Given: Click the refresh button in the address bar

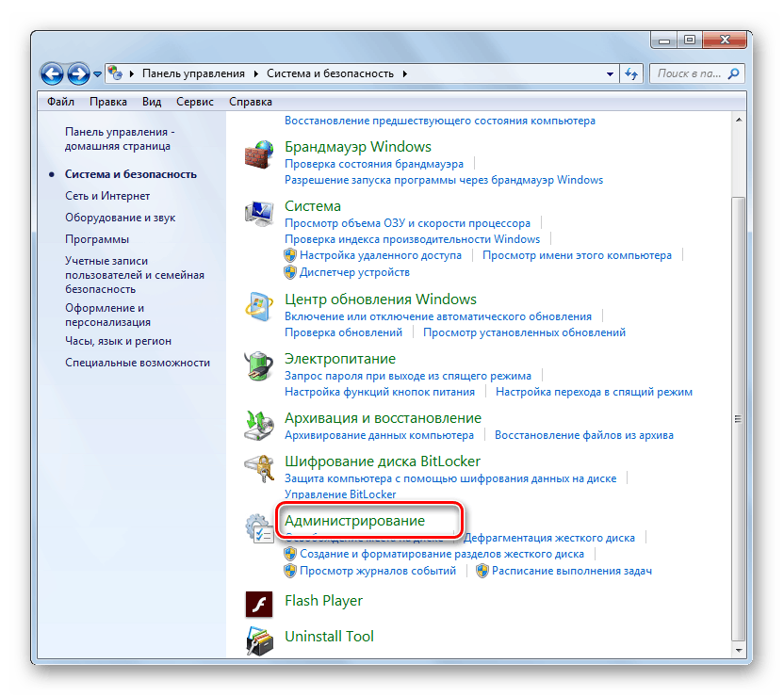Looking at the screenshot, I should pyautogui.click(x=629, y=73).
